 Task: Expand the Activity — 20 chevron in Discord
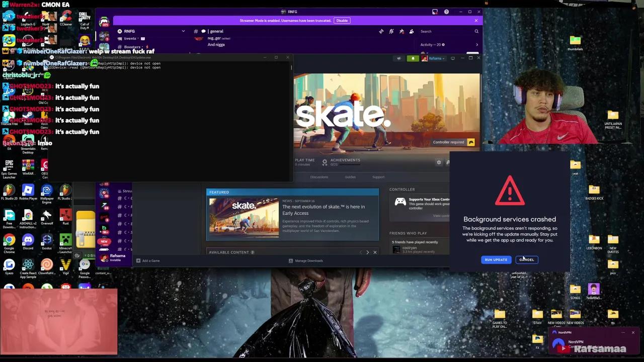pos(477,45)
